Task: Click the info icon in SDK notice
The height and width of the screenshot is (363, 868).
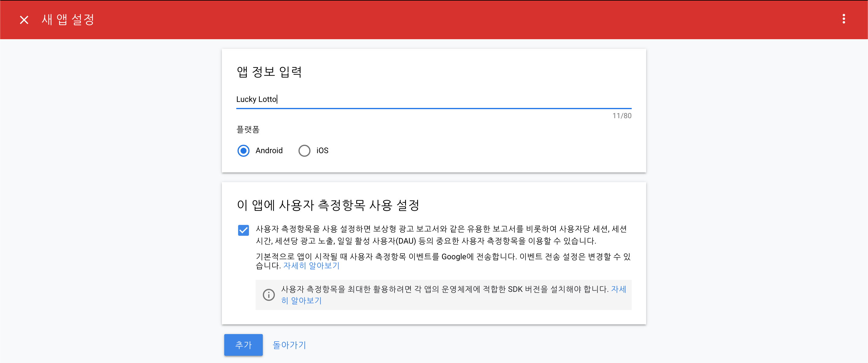Action: tap(269, 295)
